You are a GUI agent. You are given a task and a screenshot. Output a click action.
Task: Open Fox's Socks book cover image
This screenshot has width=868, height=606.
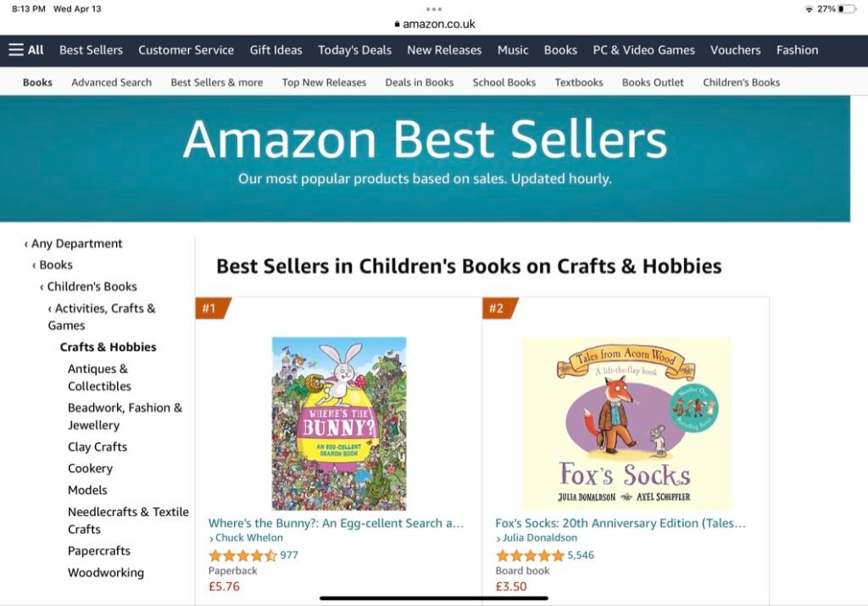click(x=626, y=424)
